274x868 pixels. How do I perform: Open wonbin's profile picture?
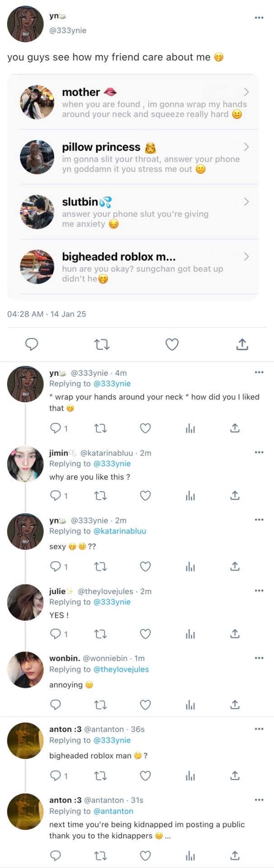(25, 670)
